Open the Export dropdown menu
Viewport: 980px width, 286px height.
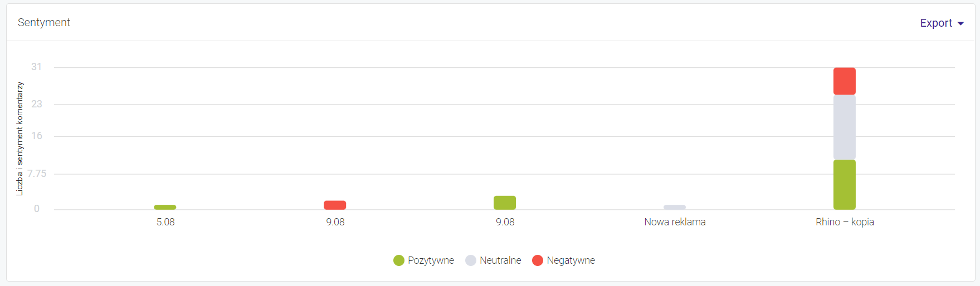[936, 23]
